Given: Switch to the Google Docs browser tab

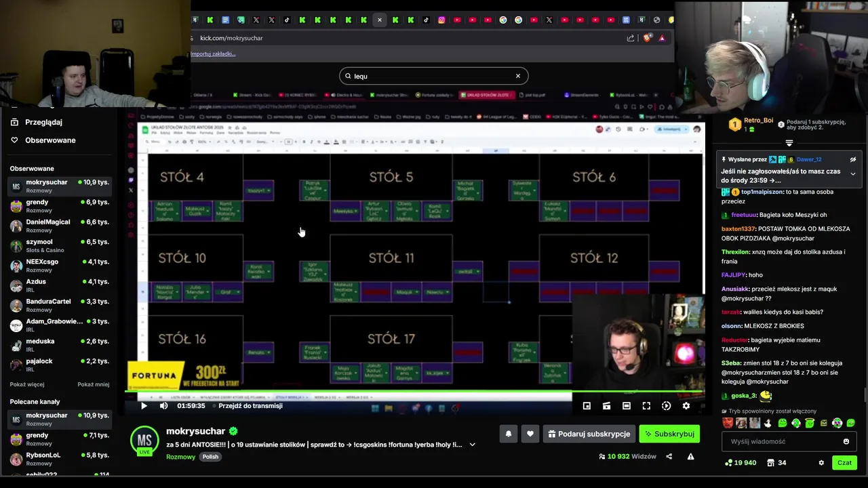Looking at the screenshot, I should (225, 20).
